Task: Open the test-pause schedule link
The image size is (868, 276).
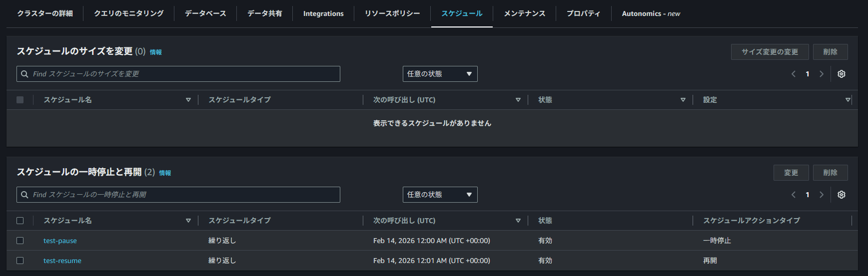Action: click(x=60, y=241)
